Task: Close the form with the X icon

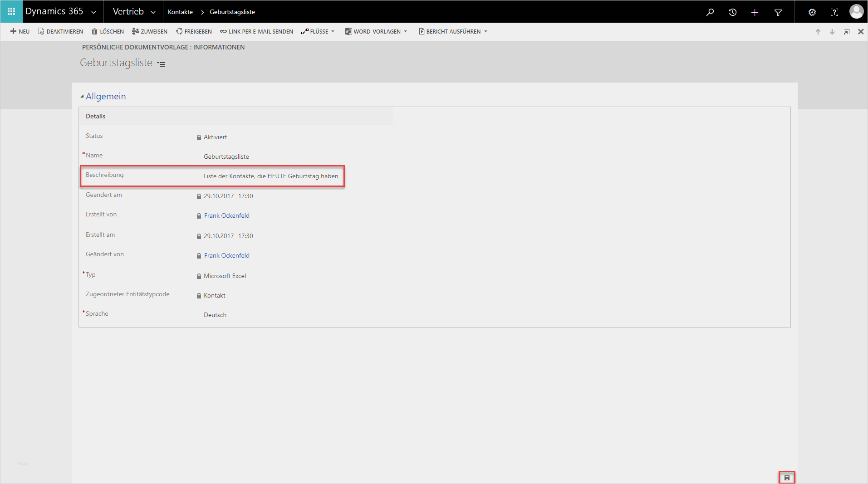Action: [x=861, y=32]
